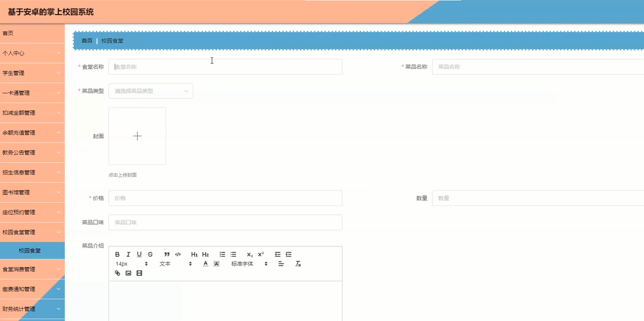The height and width of the screenshot is (321, 644).
Task: Open 教务公告管理 sidebar menu
Action: [x=32, y=153]
